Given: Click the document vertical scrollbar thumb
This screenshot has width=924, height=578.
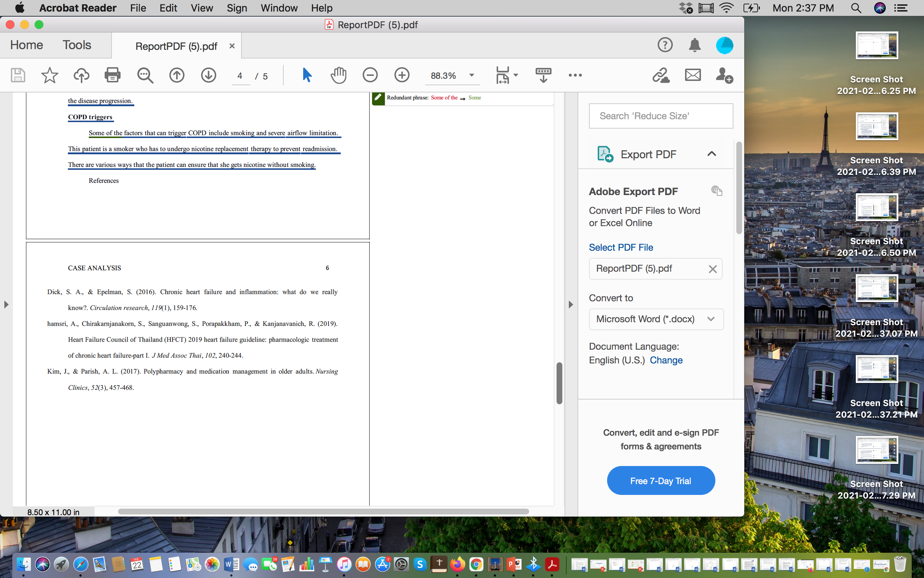Looking at the screenshot, I should coord(559,383).
